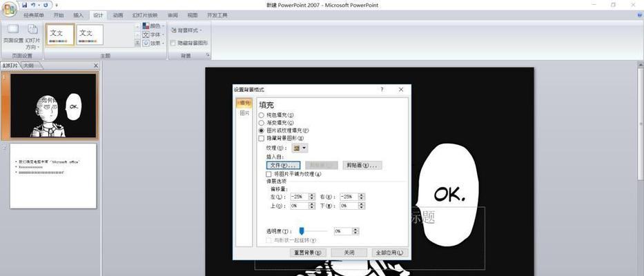Click the 上 offset input field
The image size is (644, 276).
pyautogui.click(x=299, y=206)
